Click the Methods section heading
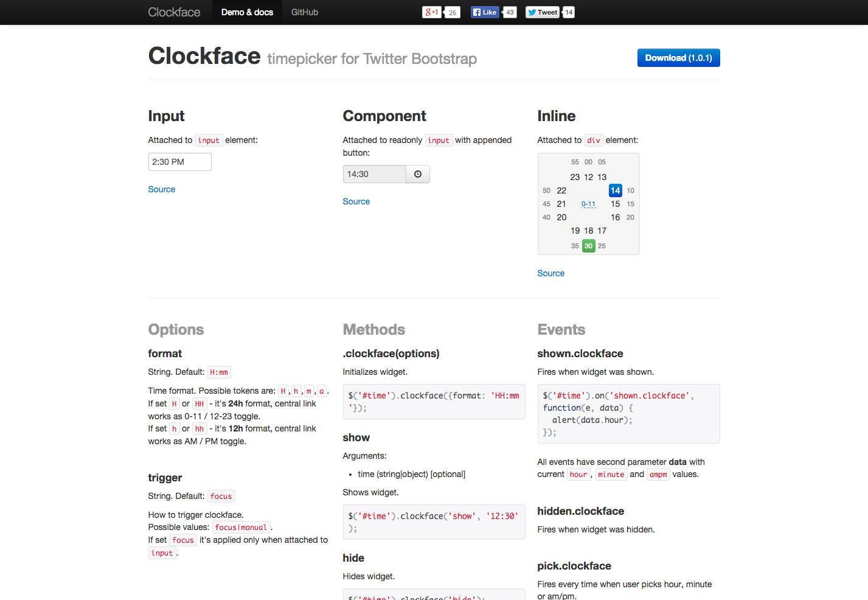Screen dimensions: 868x600 374,329
